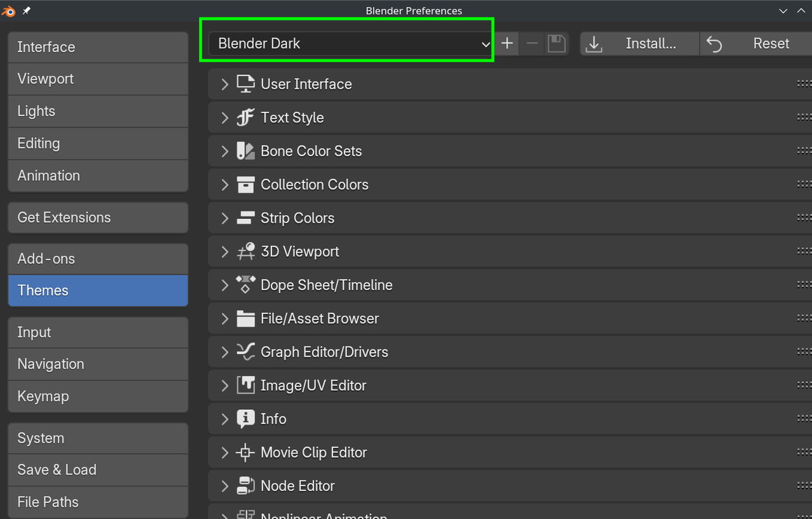The height and width of the screenshot is (519, 812).
Task: Click the Strip Colors icon
Action: pyautogui.click(x=246, y=218)
